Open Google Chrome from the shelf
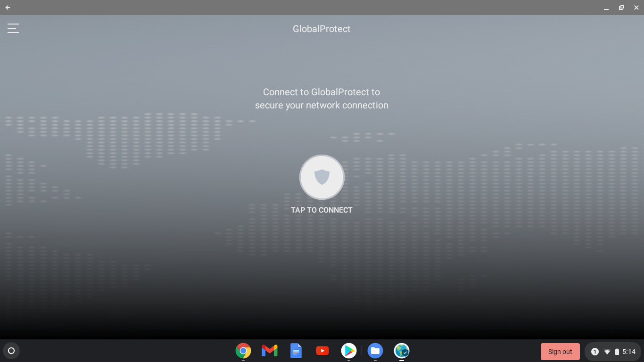Screen dimensions: 644x362 coord(243,351)
